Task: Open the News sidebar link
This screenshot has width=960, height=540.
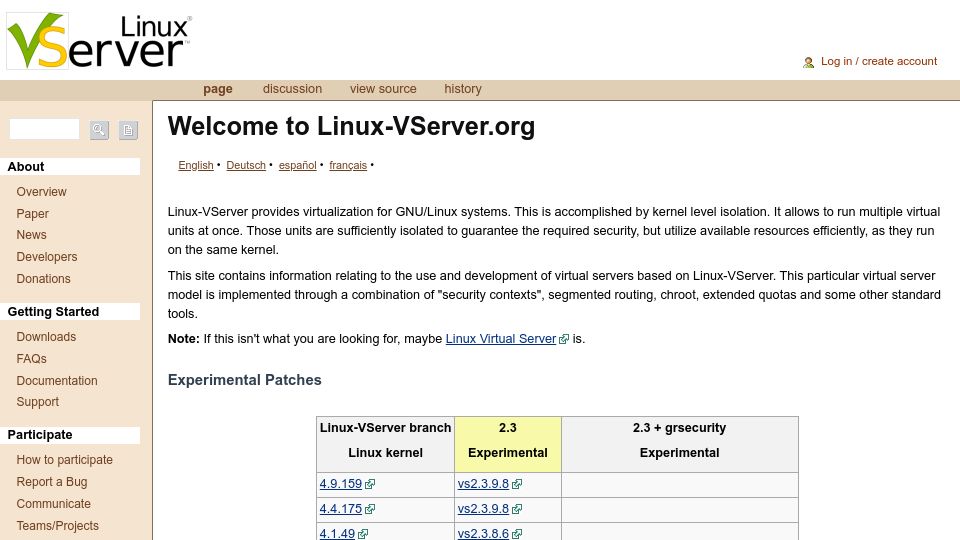Action: pos(31,234)
